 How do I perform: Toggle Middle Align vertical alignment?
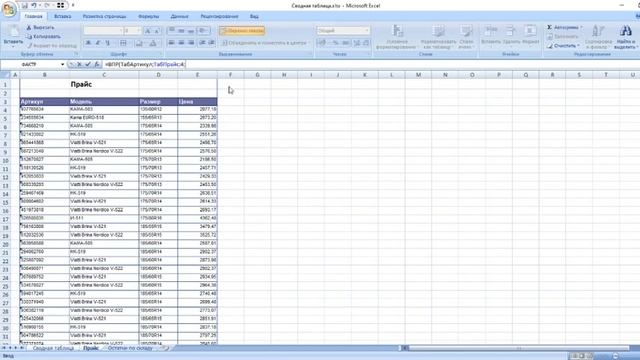[x=181, y=31]
